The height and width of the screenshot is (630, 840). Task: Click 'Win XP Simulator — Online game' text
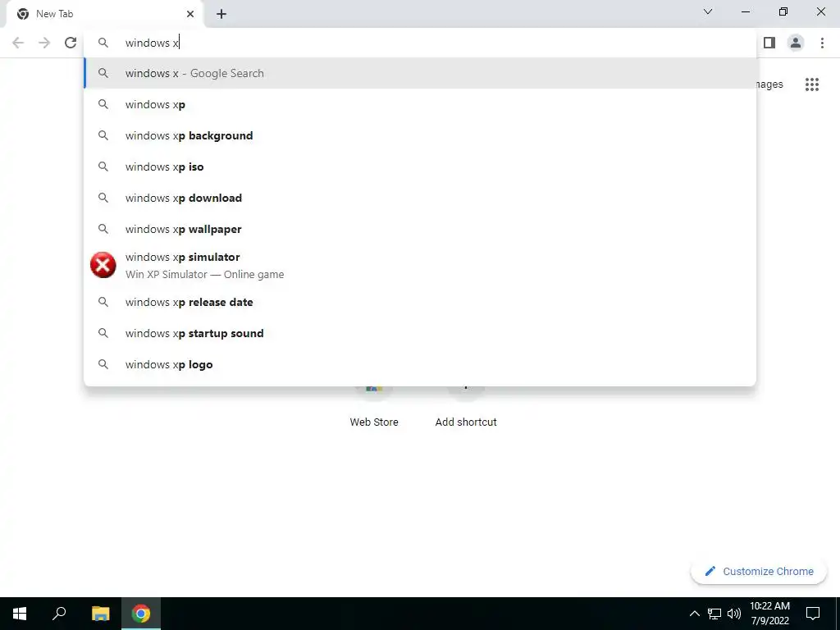[204, 274]
